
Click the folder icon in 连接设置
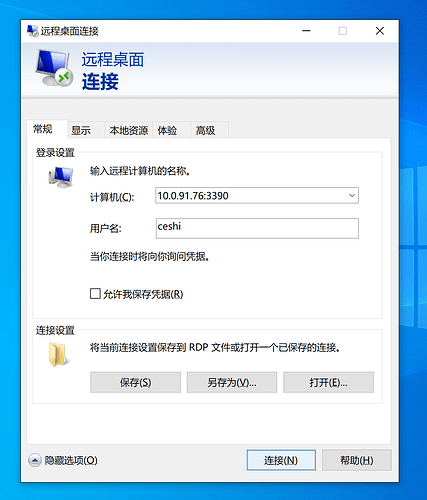click(x=59, y=355)
